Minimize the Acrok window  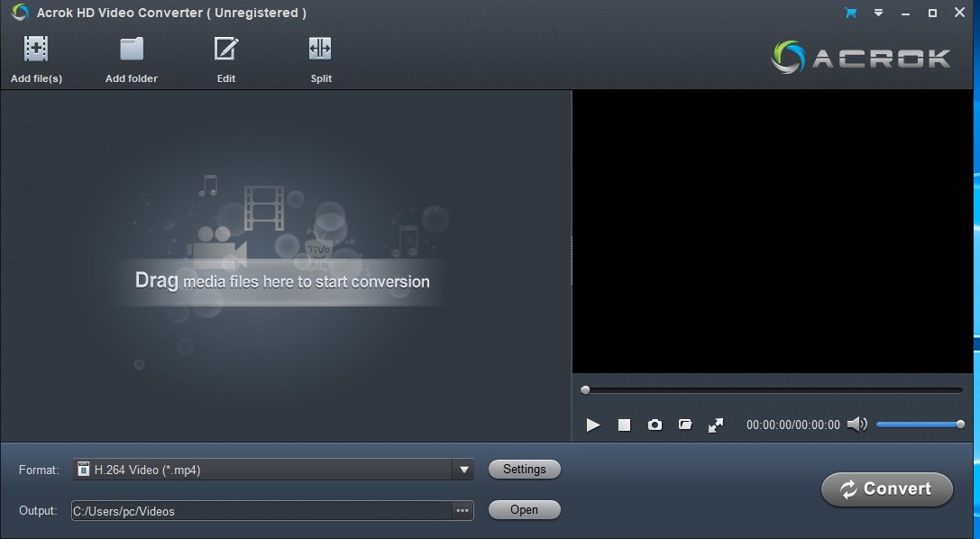click(905, 13)
